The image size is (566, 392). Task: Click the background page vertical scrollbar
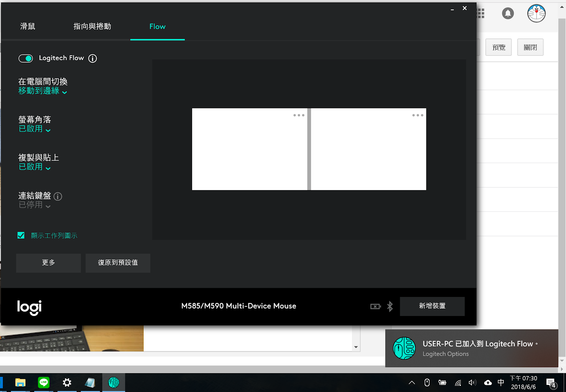click(x=562, y=187)
